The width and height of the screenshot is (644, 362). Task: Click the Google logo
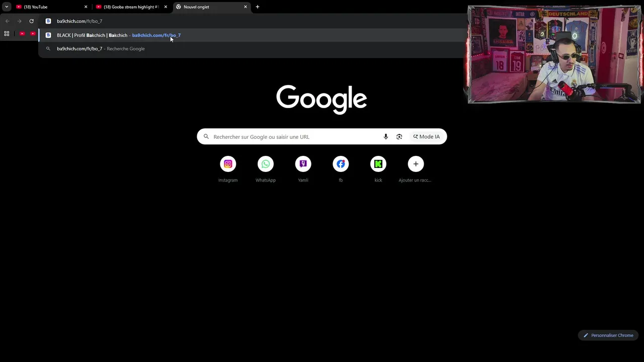[321, 100]
